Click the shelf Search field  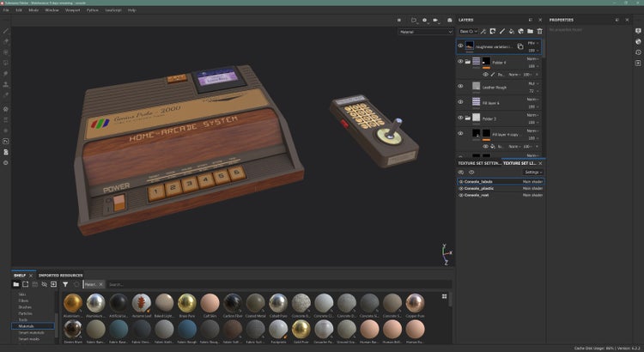pyautogui.click(x=137, y=283)
